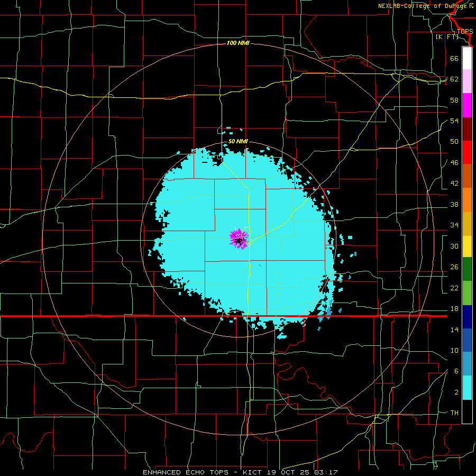The height and width of the screenshot is (476, 476).
Task: Click the "TH" threshold label in the legend
Action: coord(454,413)
